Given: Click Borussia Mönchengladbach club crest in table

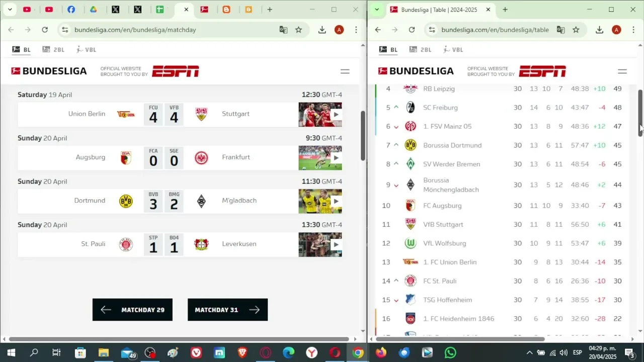Looking at the screenshot, I should click(x=411, y=185).
